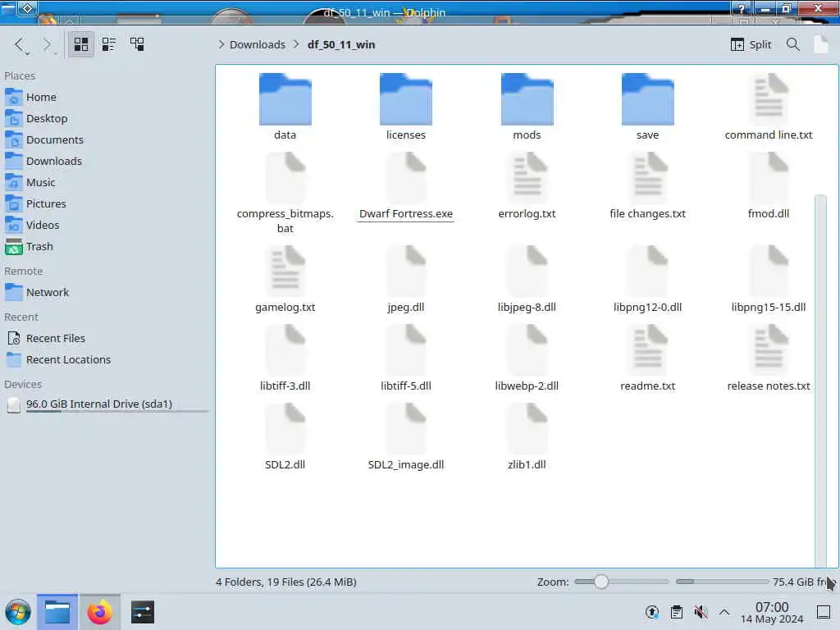Navigate to Downloads breadcrumb
Image resolution: width=840 pixels, height=630 pixels.
click(257, 44)
